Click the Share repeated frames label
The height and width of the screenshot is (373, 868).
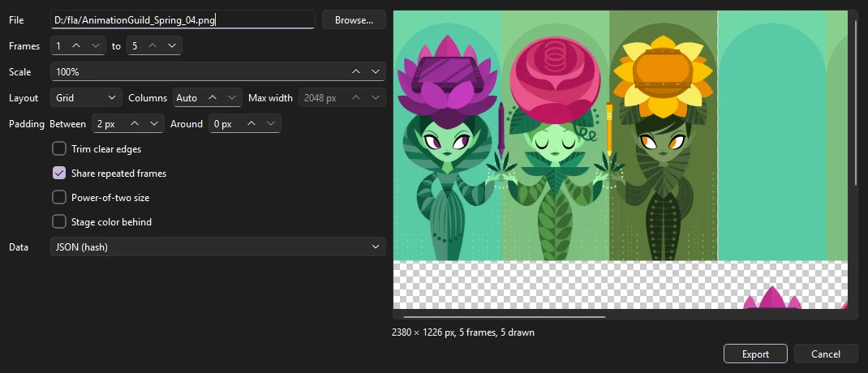[x=119, y=174]
